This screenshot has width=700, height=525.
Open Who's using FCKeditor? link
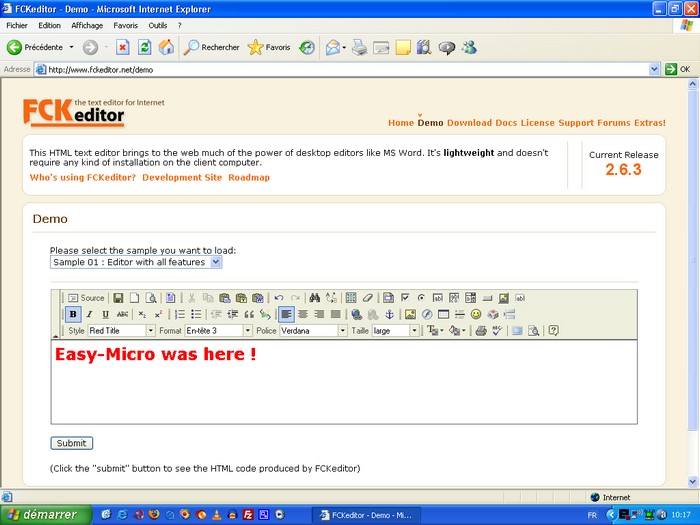pos(83,178)
